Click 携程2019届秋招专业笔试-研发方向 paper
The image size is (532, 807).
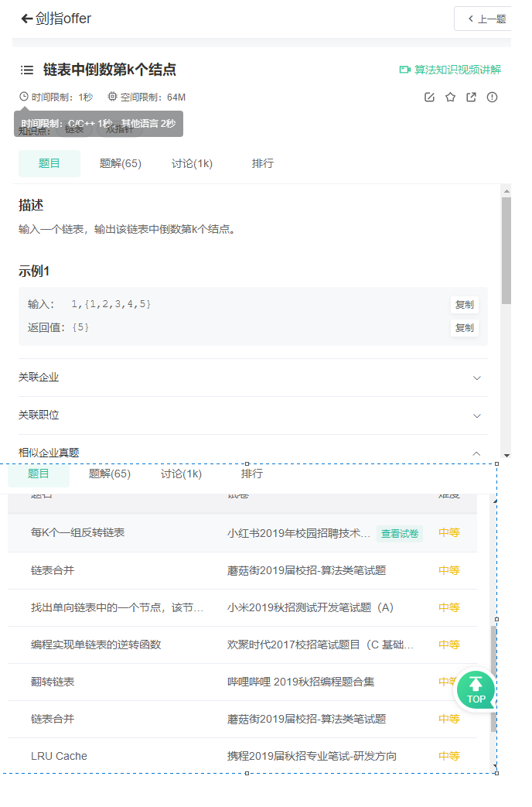[312, 757]
